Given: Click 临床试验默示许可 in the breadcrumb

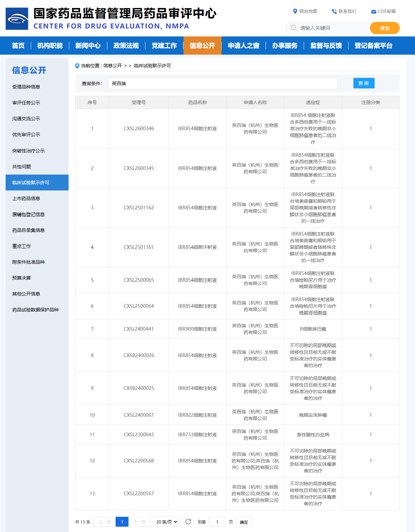Looking at the screenshot, I should pos(152,66).
